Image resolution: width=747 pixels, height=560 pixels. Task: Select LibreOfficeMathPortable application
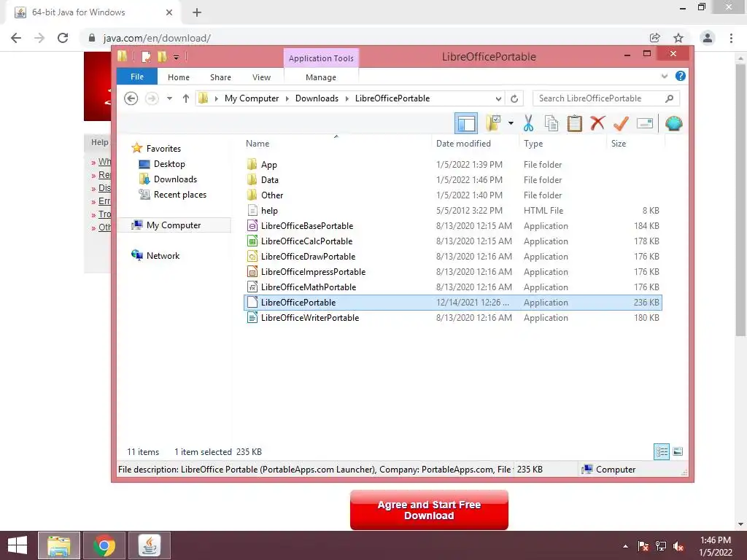pyautogui.click(x=452, y=287)
